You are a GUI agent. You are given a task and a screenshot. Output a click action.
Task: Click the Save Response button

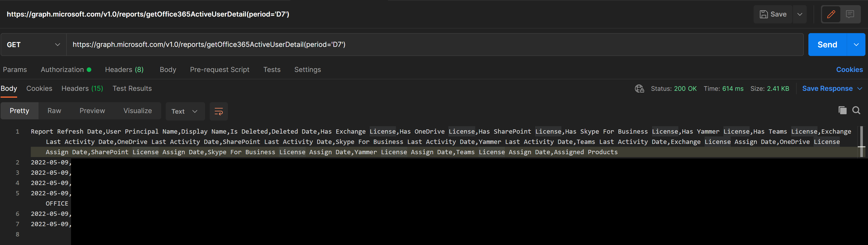(827, 89)
